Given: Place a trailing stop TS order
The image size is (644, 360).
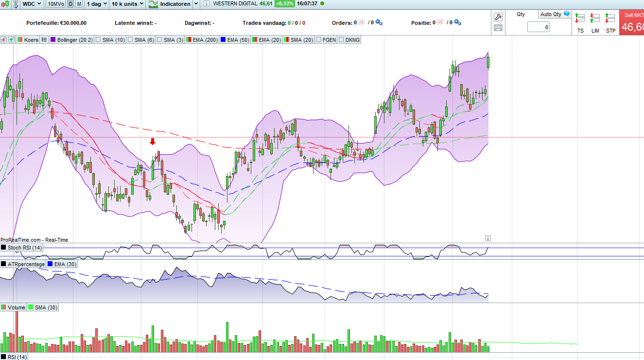Looking at the screenshot, I should [580, 22].
